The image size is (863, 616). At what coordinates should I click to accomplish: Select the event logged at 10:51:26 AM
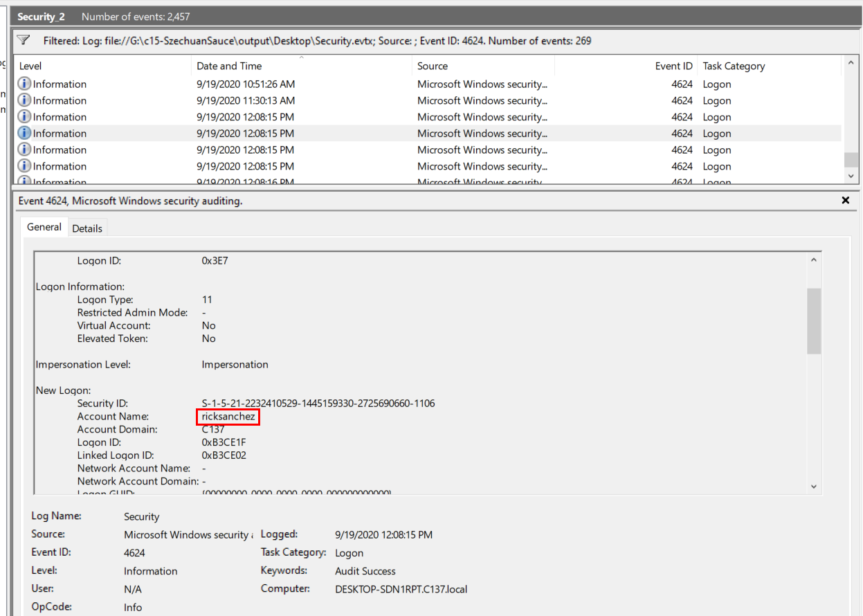(x=246, y=84)
